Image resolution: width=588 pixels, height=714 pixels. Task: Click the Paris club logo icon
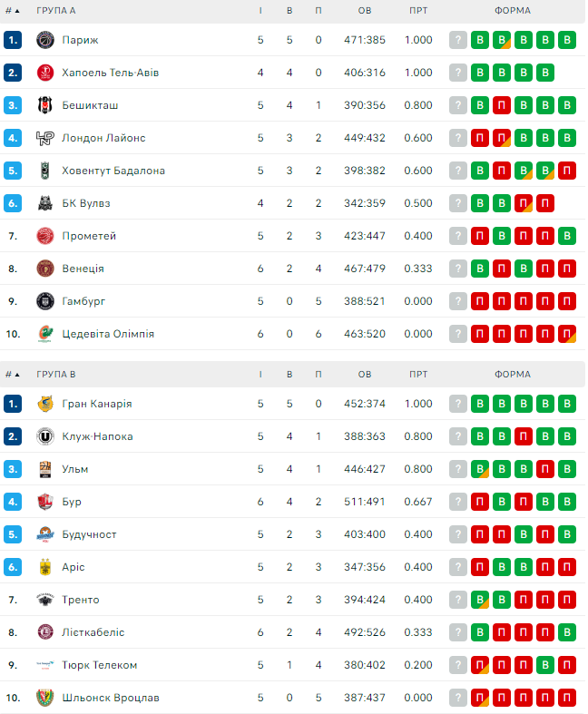point(45,40)
